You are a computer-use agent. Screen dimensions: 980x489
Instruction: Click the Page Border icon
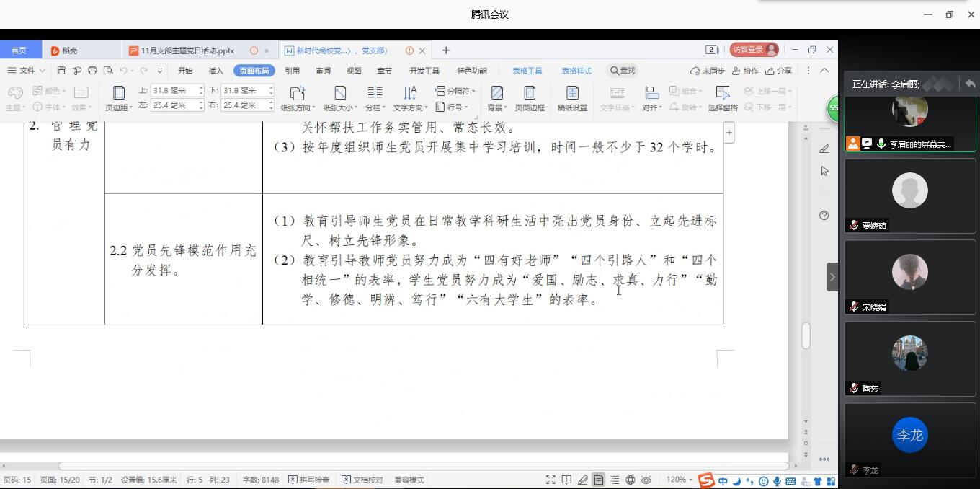point(530,98)
